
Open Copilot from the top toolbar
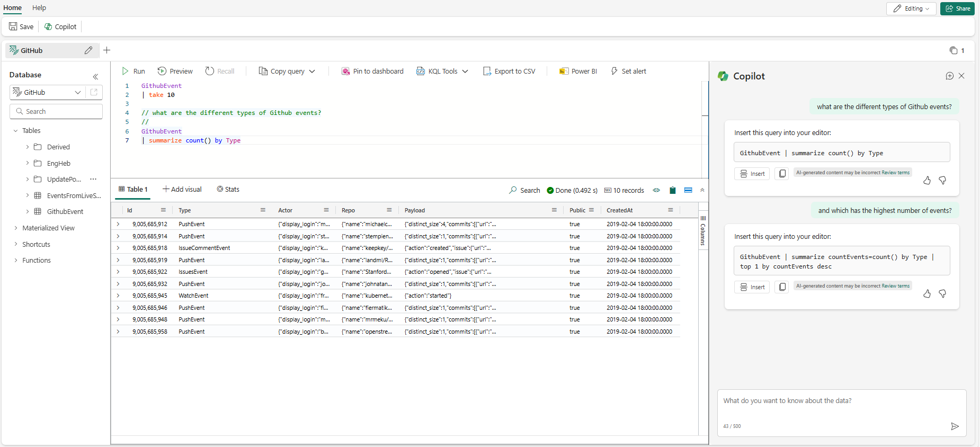(x=60, y=26)
